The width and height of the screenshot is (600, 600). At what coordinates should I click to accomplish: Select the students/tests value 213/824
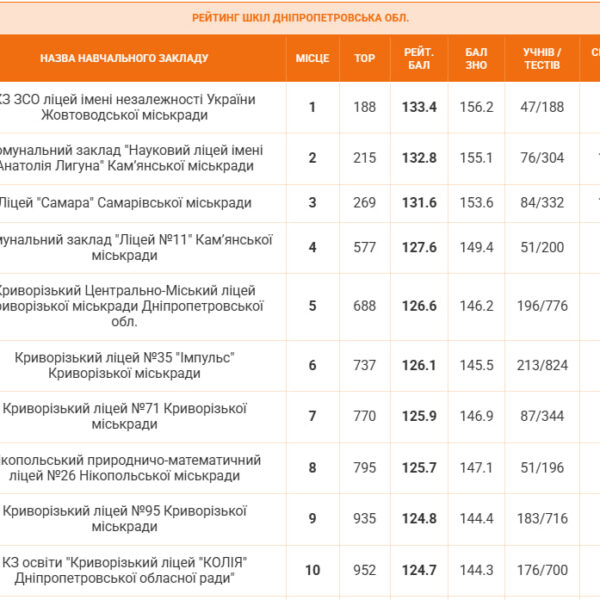tap(542, 365)
